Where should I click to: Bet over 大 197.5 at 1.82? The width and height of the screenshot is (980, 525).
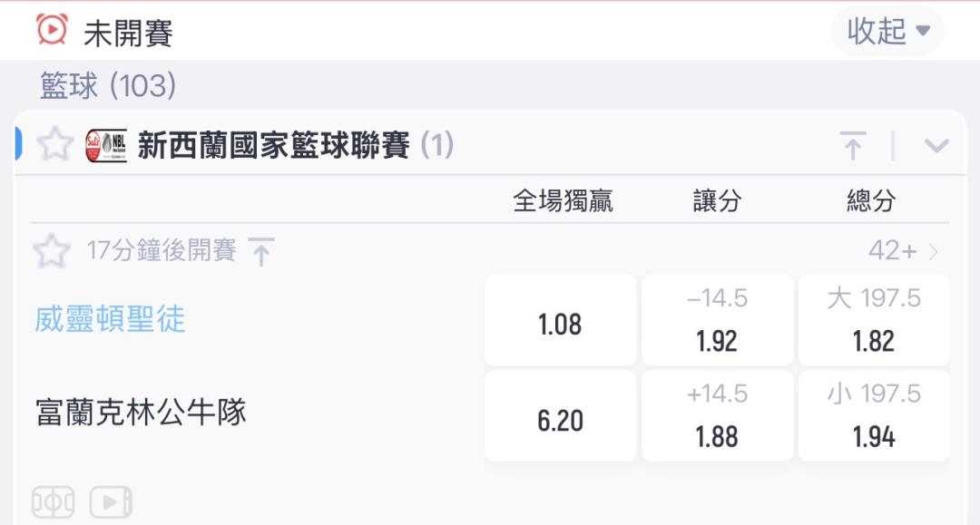[x=874, y=320]
